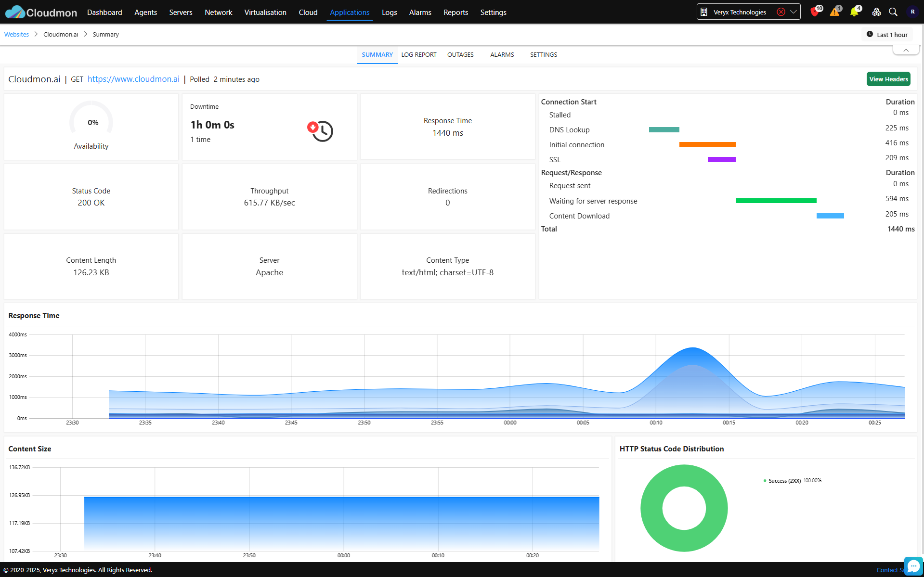924x577 pixels.
Task: Open https://www.cloudmon.ai link
Action: pyautogui.click(x=133, y=79)
